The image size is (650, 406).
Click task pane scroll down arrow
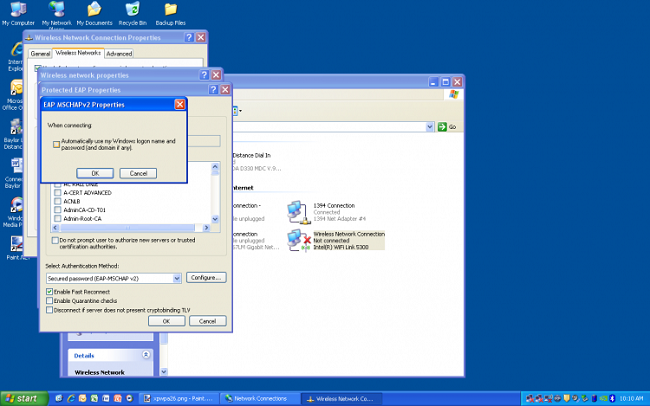[x=164, y=372]
